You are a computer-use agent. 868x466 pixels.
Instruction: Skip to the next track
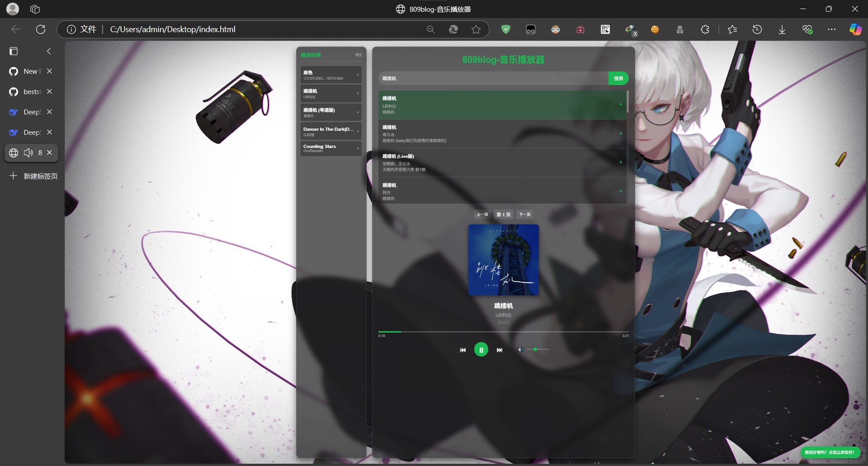pyautogui.click(x=500, y=350)
